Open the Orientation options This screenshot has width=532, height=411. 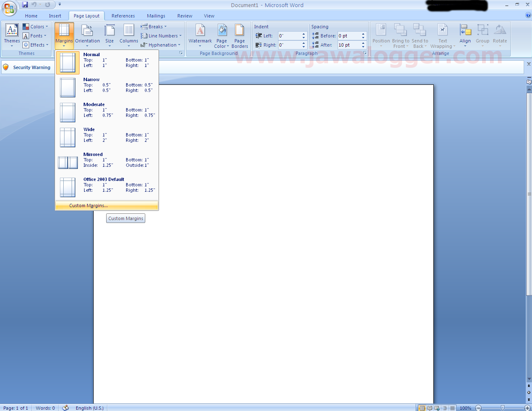87,36
